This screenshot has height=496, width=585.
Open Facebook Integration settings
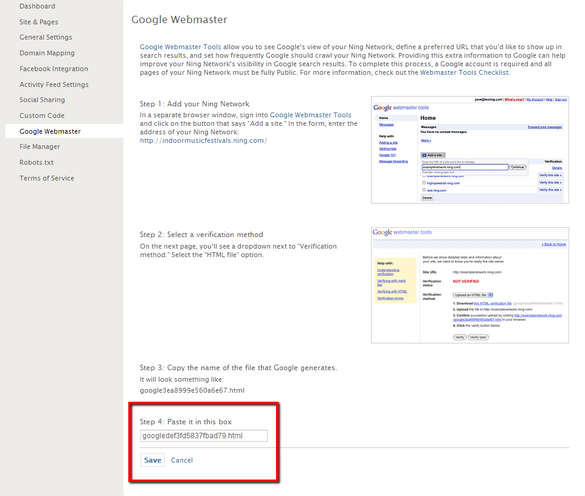pyautogui.click(x=54, y=69)
